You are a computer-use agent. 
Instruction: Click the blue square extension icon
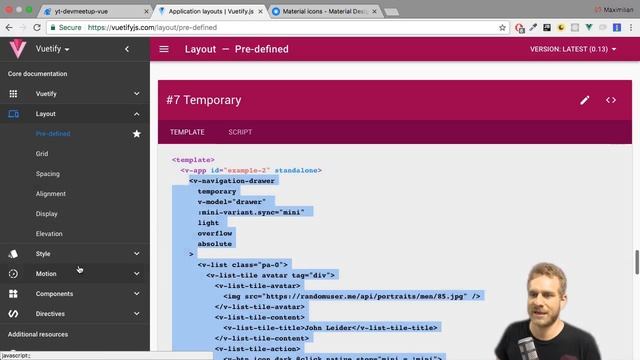point(617,27)
